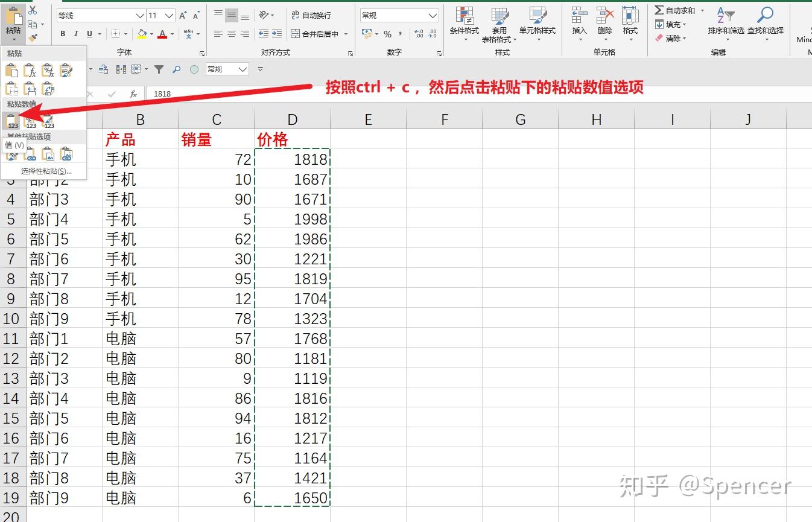Click Increase Font Size icon
Image resolution: width=812 pixels, height=522 pixels.
(x=183, y=15)
